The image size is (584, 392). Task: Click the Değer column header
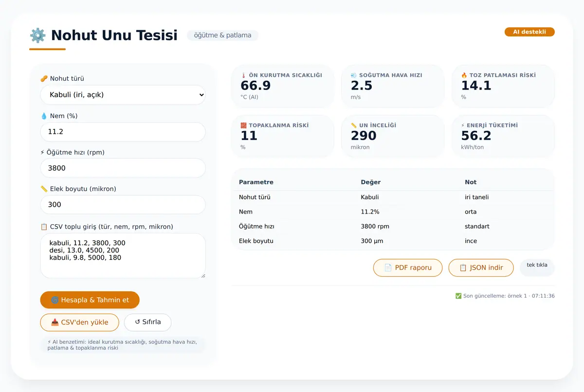pos(371,182)
